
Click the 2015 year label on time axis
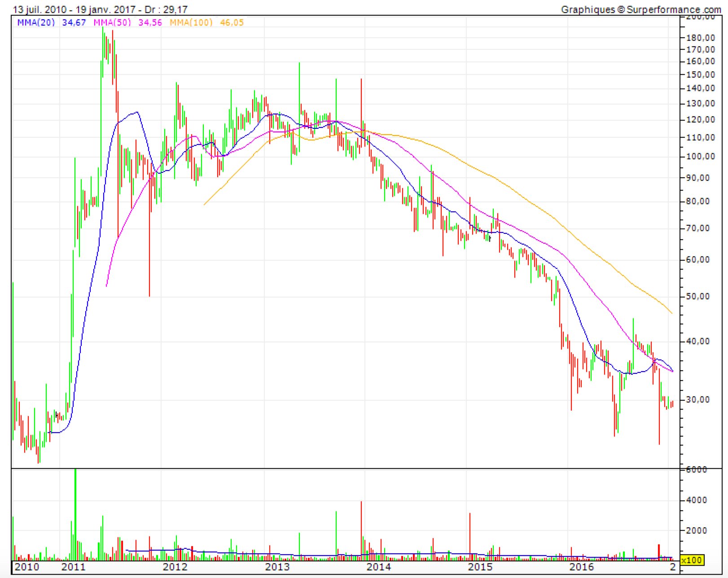point(480,567)
